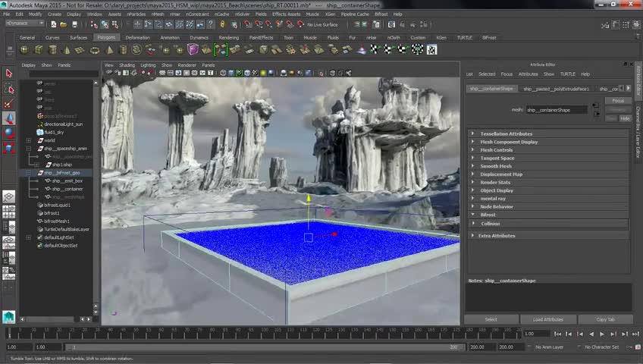Click the Focus button in Attribute Editor
This screenshot has width=643, height=364.
[x=618, y=100]
